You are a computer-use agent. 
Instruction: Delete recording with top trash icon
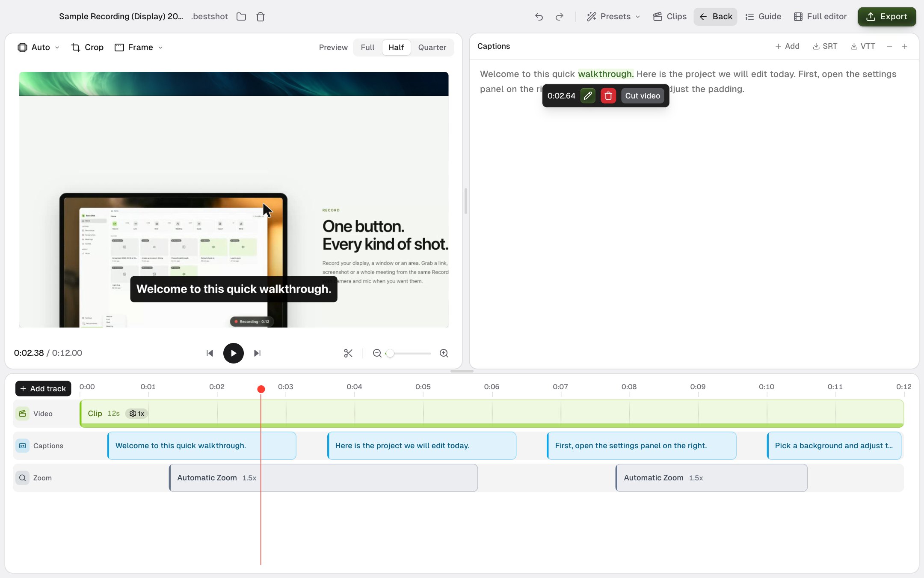pyautogui.click(x=261, y=17)
